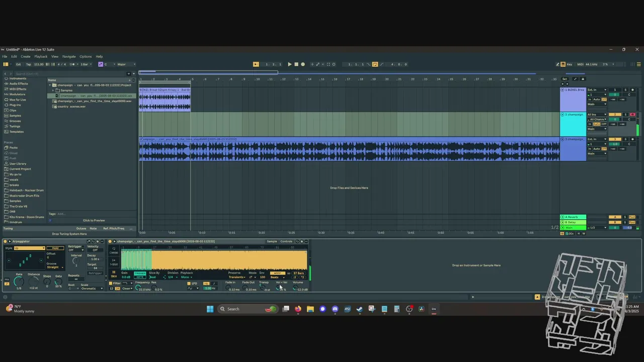Select Max for Live category
The height and width of the screenshot is (362, 644).
(18, 100)
